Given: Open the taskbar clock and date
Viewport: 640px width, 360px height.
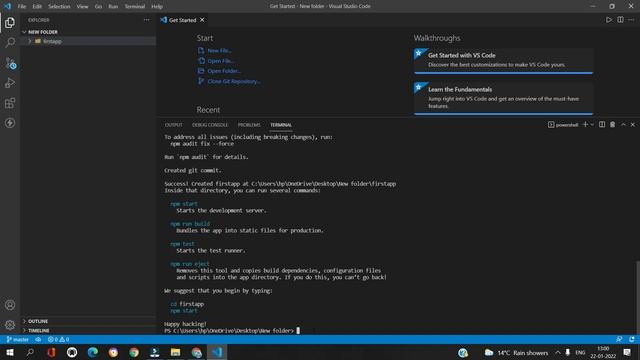Looking at the screenshot, I should (603, 352).
